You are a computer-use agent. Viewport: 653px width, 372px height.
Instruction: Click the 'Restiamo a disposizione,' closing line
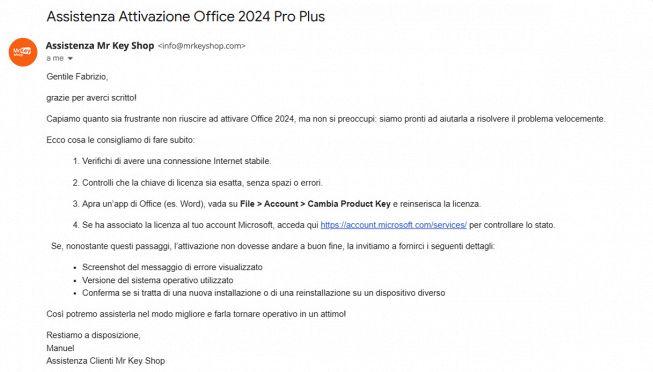point(93,335)
